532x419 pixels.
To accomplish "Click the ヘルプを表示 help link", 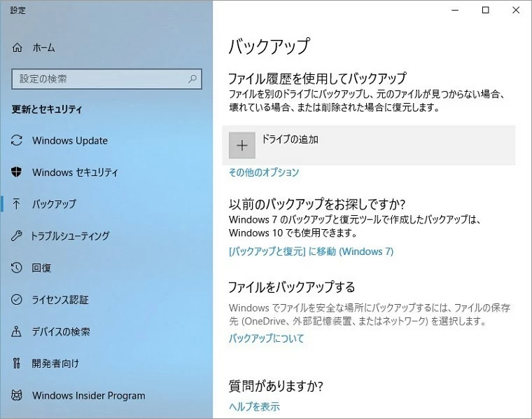I will [x=254, y=406].
